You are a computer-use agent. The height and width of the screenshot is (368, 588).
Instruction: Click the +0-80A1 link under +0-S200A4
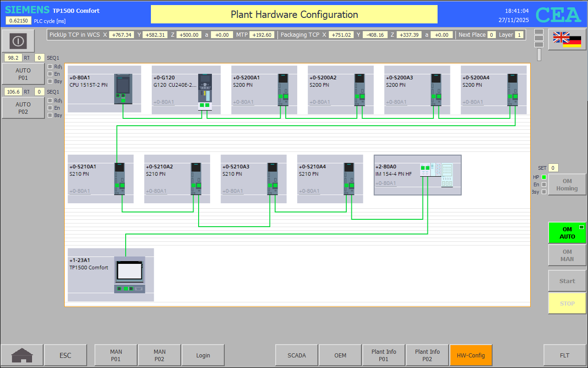[472, 102]
